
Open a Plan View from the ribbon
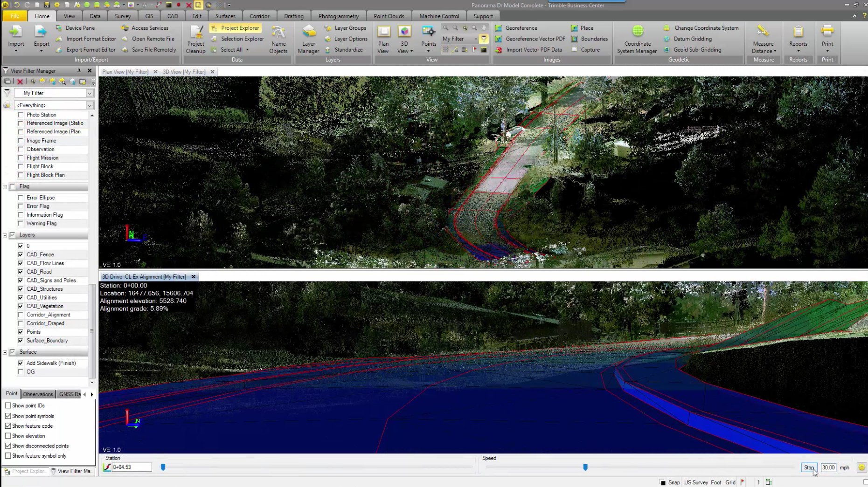383,39
